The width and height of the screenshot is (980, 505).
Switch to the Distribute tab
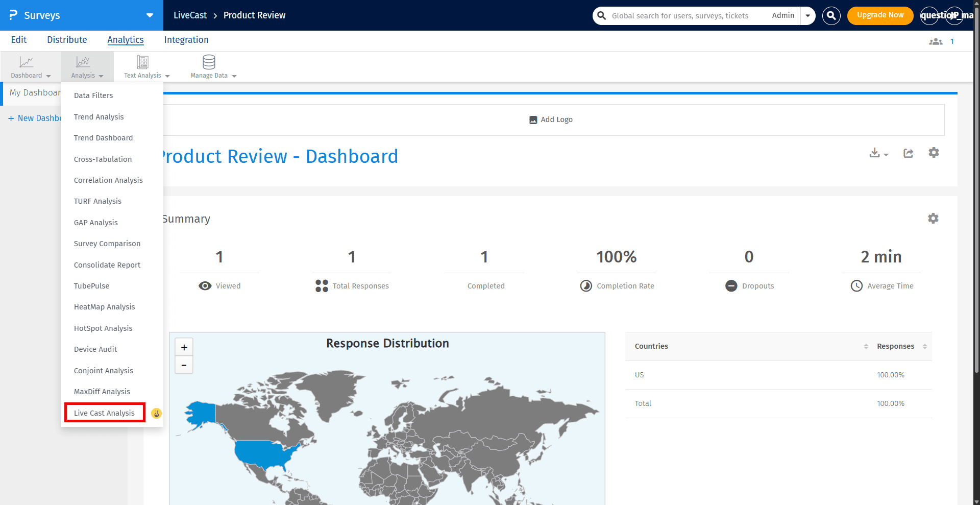click(67, 40)
